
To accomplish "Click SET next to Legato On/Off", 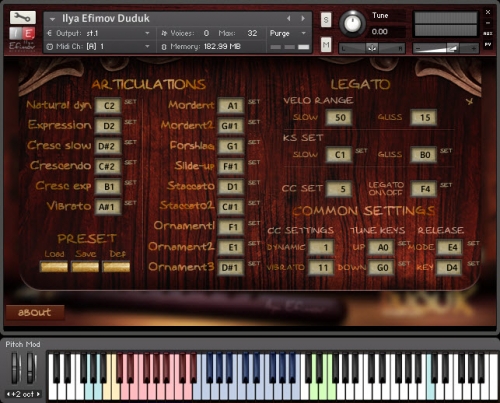I will coord(446,185).
